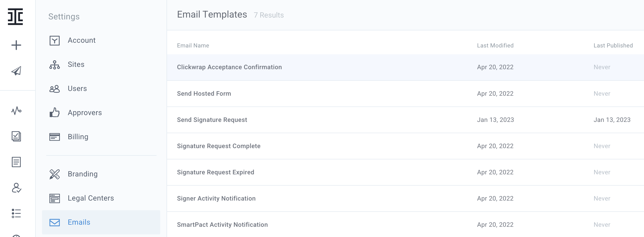Sort by Last Modified column header
This screenshot has height=237, width=644.
pos(495,46)
